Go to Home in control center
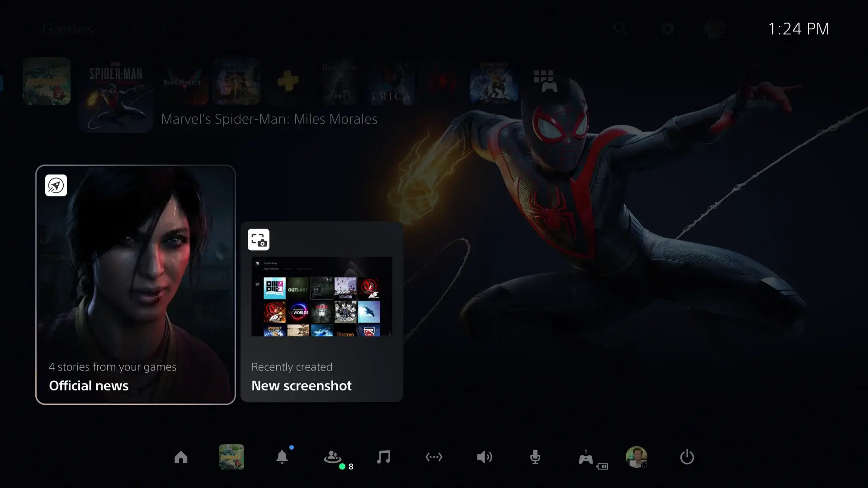Screen dimensions: 868x488 pyautogui.click(x=181, y=457)
